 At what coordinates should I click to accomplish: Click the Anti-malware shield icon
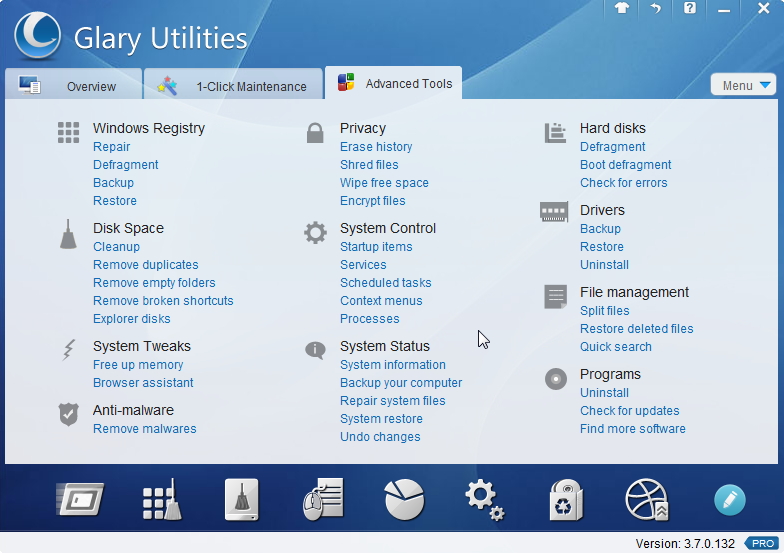pyautogui.click(x=68, y=414)
